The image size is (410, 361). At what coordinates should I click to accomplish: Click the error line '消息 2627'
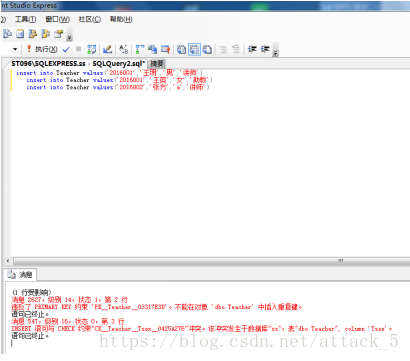click(69, 300)
